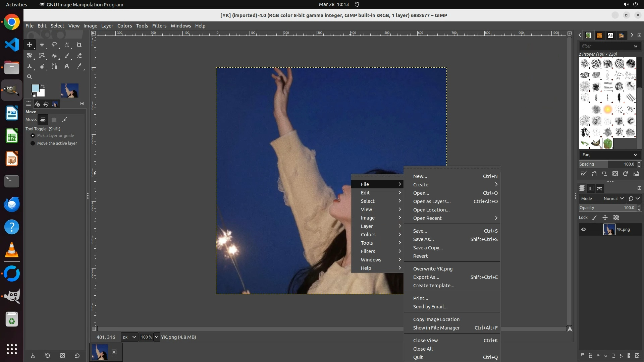Image resolution: width=644 pixels, height=362 pixels.
Task: Expand the zoom percentage 100% dropdown
Action: [157, 337]
